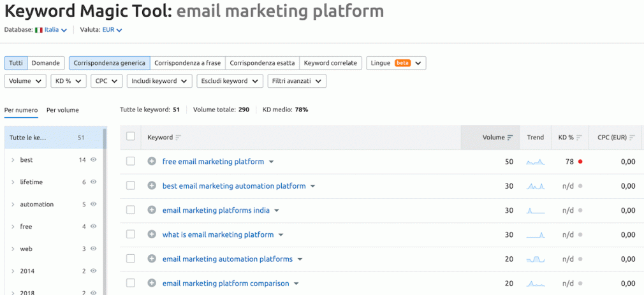Open the Escludi keyword dropdown
The height and width of the screenshot is (295, 644).
230,81
